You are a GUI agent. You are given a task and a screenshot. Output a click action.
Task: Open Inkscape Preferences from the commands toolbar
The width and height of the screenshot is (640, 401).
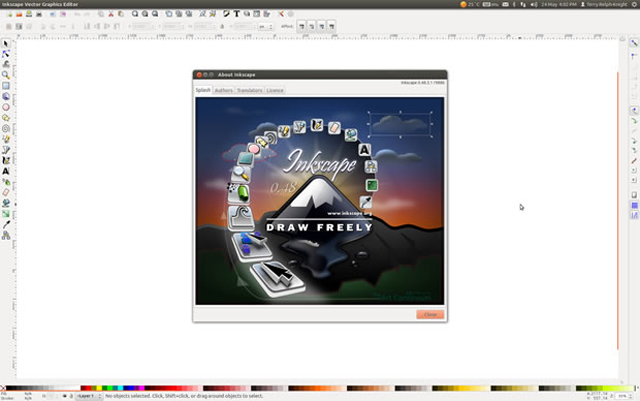click(281, 14)
